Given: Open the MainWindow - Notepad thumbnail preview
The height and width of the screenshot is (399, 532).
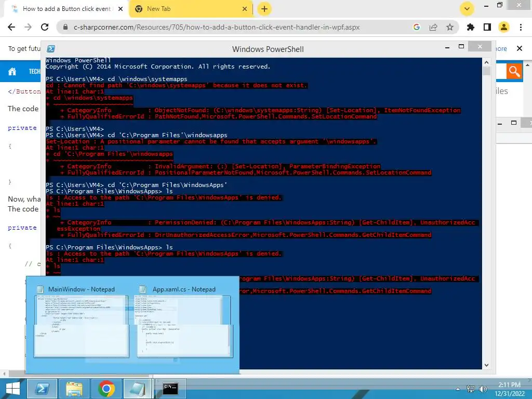Looking at the screenshot, I should 82,326.
